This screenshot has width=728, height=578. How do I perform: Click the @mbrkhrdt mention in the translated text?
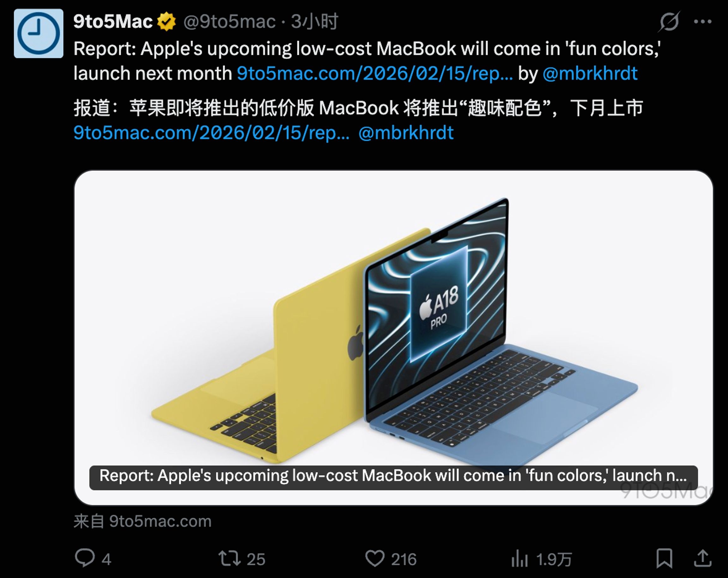pyautogui.click(x=406, y=133)
